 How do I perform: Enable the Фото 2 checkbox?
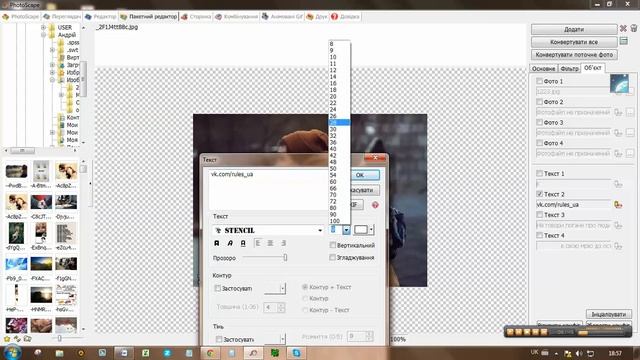click(x=539, y=102)
